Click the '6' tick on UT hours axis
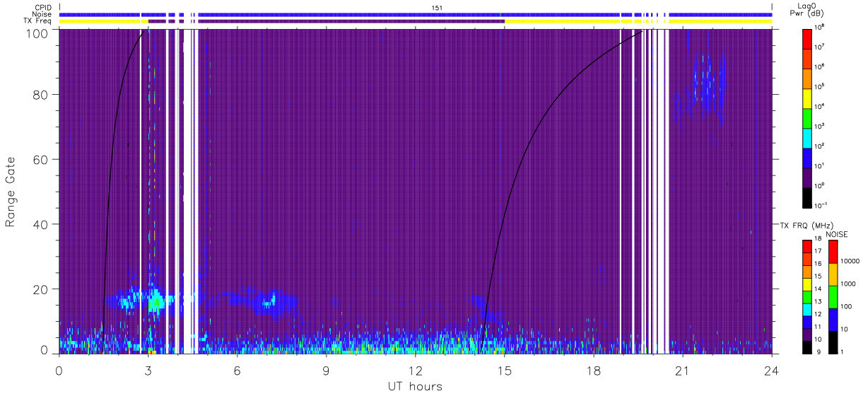The width and height of the screenshot is (868, 401). (x=237, y=371)
